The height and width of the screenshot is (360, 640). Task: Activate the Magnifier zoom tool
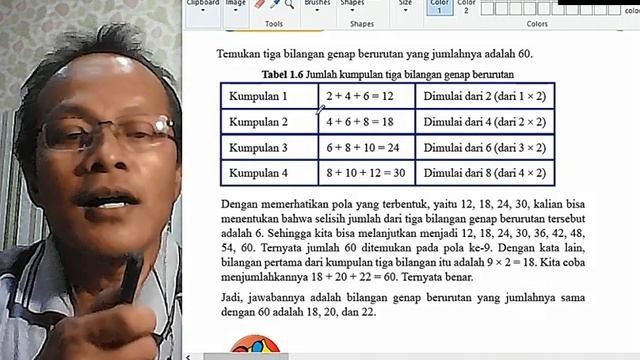coord(289,4)
